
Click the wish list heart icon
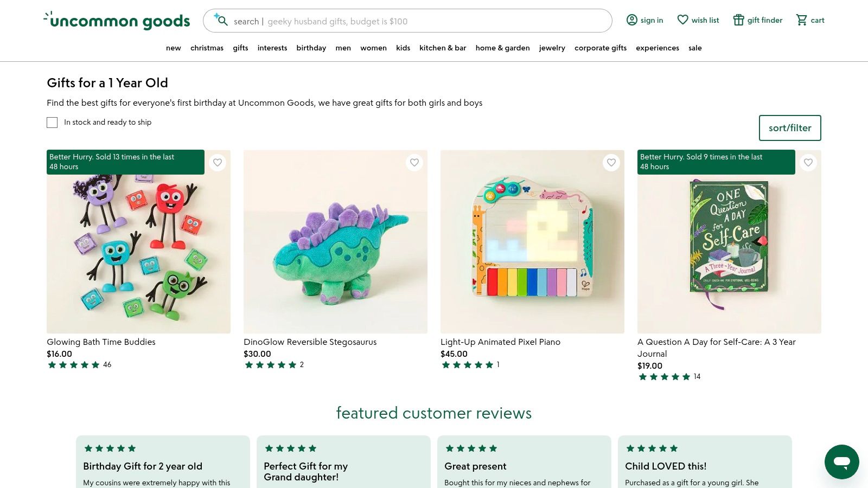click(682, 20)
